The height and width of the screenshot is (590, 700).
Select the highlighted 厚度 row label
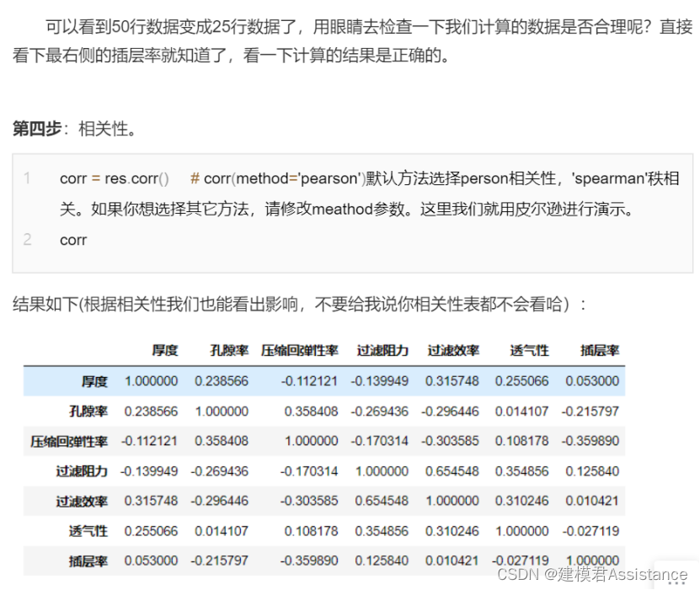pyautogui.click(x=94, y=381)
